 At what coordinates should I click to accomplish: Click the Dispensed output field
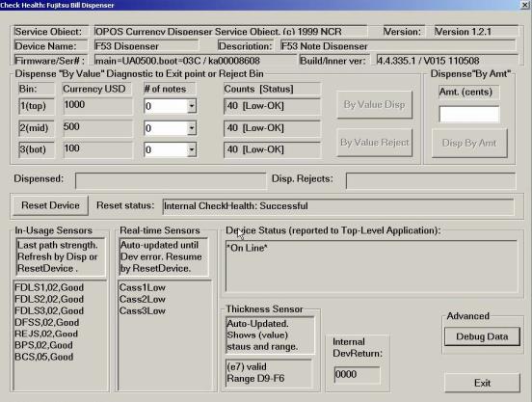pyautogui.click(x=171, y=180)
